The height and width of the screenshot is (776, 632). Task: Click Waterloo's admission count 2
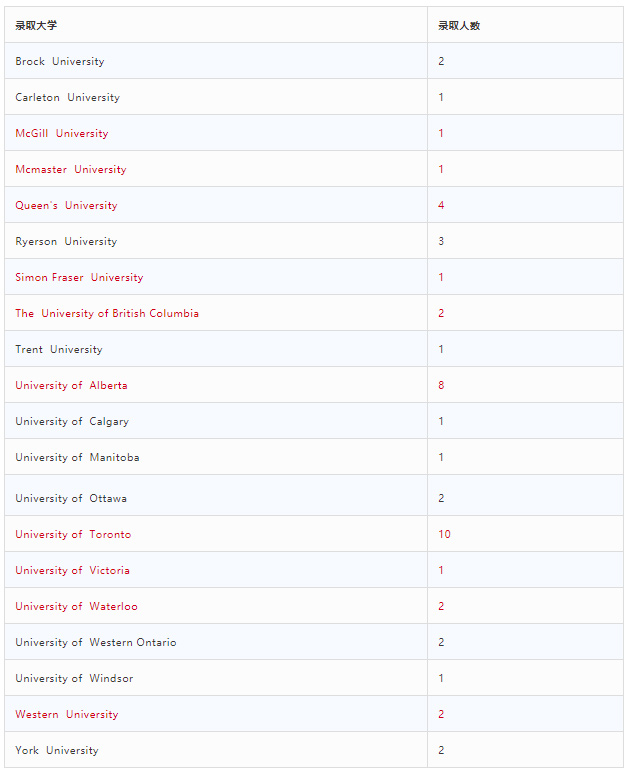click(x=441, y=606)
